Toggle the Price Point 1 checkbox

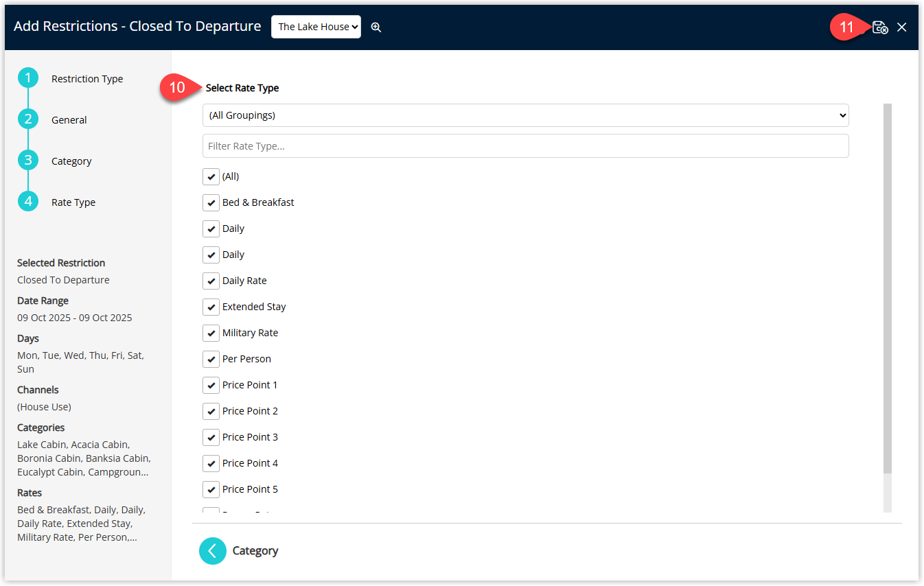coord(211,385)
